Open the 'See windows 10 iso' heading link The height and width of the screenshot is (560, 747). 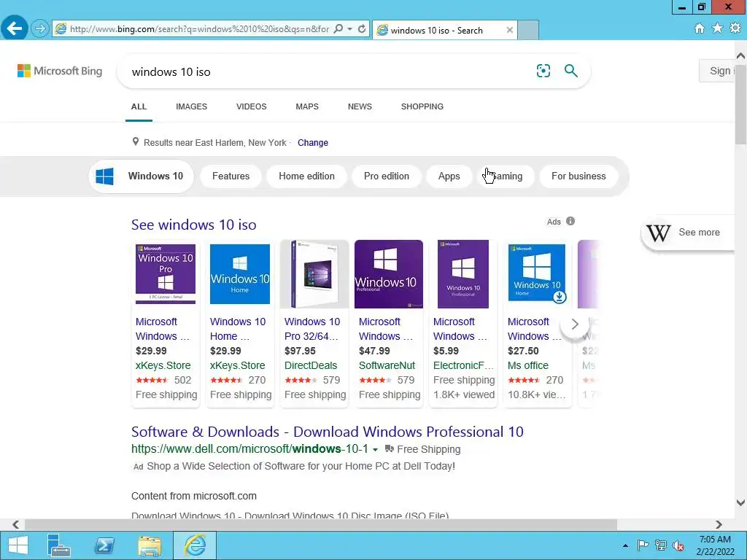[194, 225]
